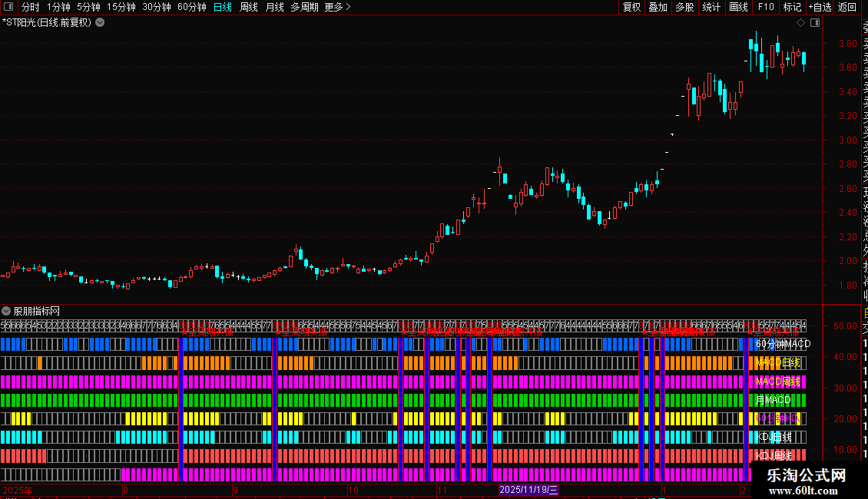Image resolution: width=868 pixels, height=499 pixels.
Task: Click the 10.00 indicator axis label
Action: pos(845,450)
